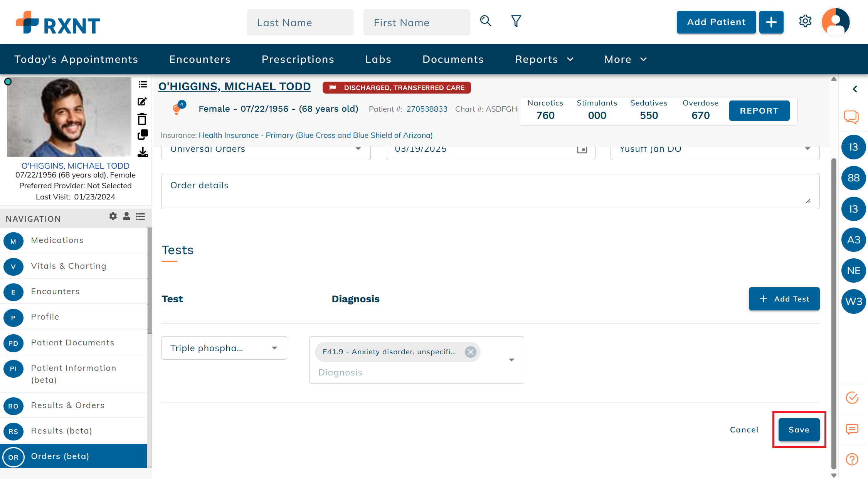Click the list icon beside patient photo
This screenshot has height=479, width=868.
pyautogui.click(x=143, y=85)
